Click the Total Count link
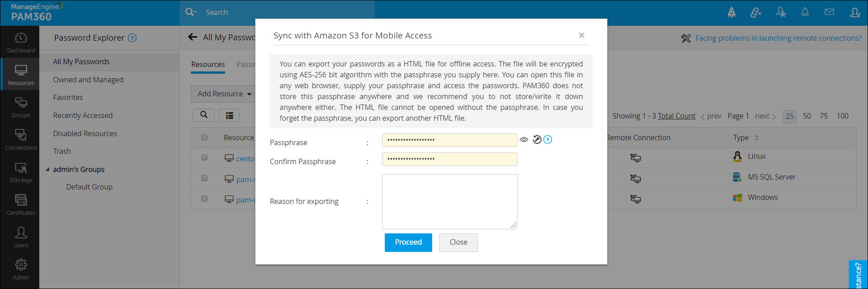868x289 pixels. click(x=677, y=116)
